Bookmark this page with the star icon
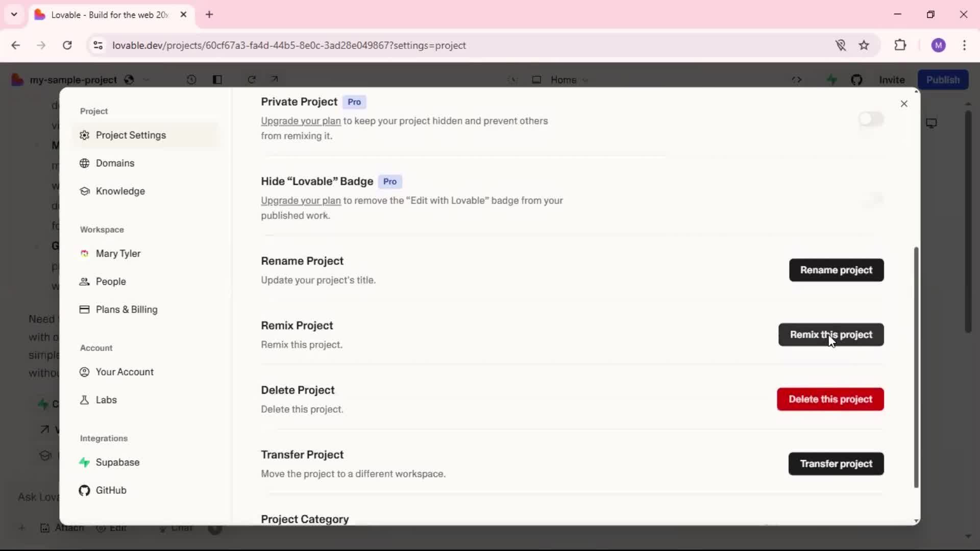980x551 pixels. 864,45
